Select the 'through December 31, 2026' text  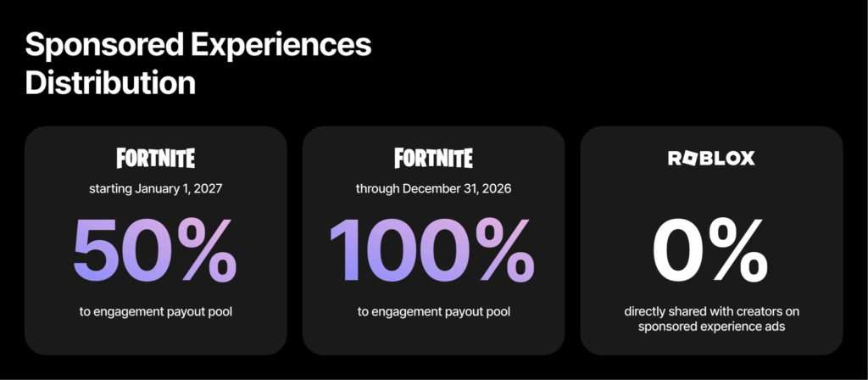(x=433, y=188)
